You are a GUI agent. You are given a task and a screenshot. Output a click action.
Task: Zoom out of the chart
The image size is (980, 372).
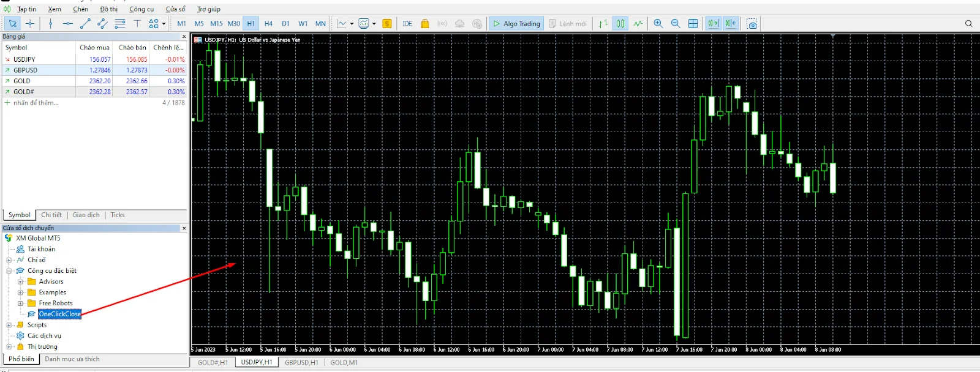tap(676, 23)
